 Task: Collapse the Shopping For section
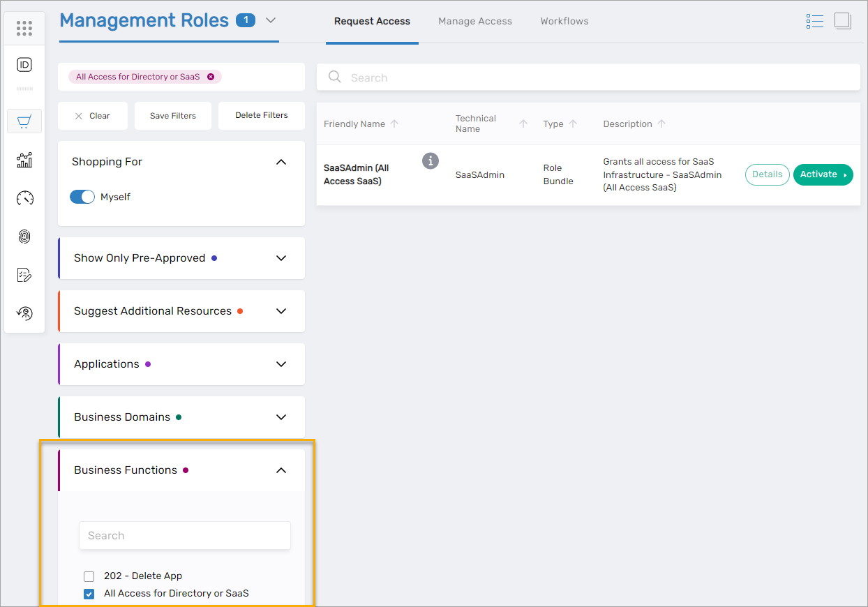(x=281, y=161)
